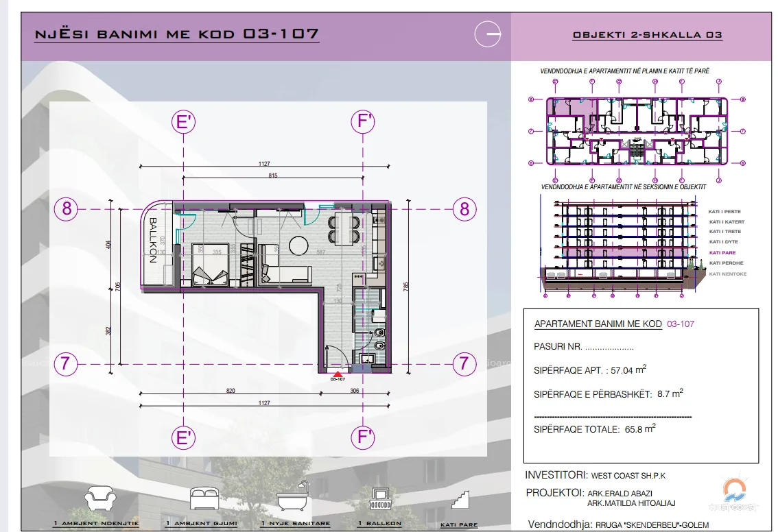Image resolution: width=778 pixels, height=532 pixels.
Task: Click the KATI I PESTE floor label
Action: tap(724, 212)
